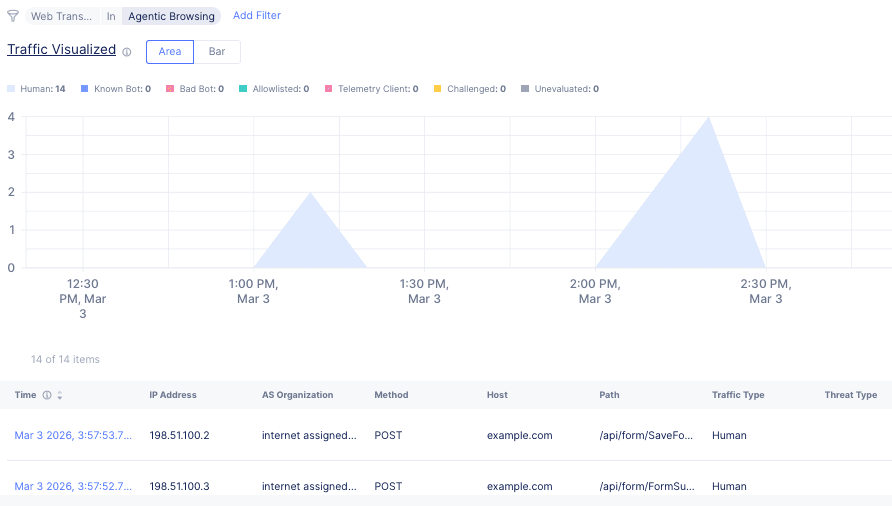Open the 3:57:52 transaction timestamp link
This screenshot has height=506, width=892.
point(72,486)
